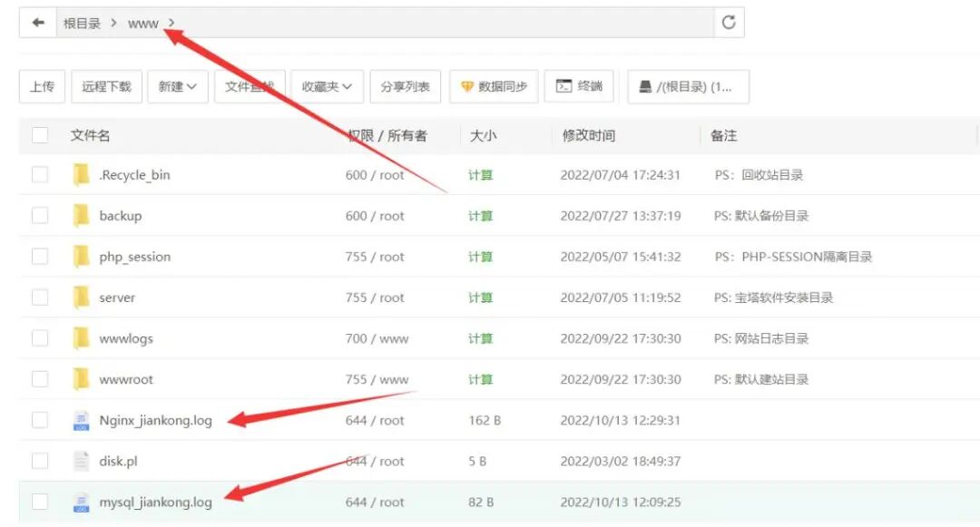Screen dimensions: 980x527
Task: Click 计算 size link for server folder
Action: click(x=480, y=298)
